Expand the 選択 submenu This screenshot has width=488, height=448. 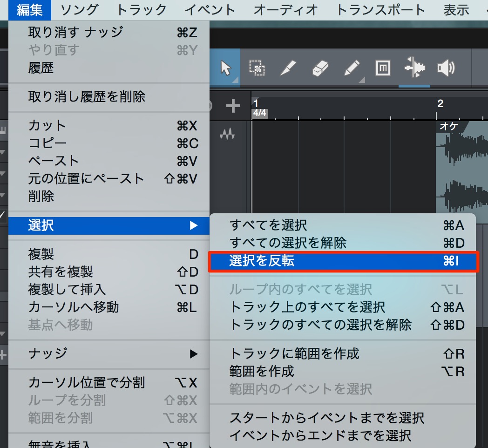109,225
